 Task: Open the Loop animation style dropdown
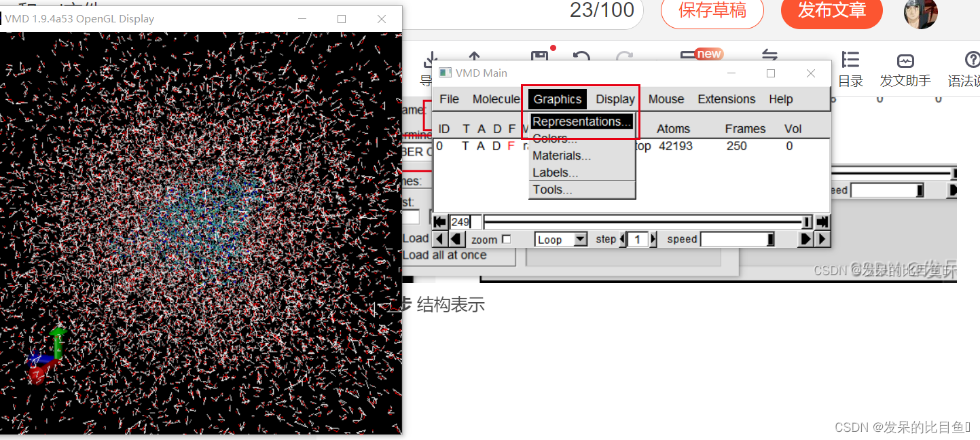(x=561, y=239)
